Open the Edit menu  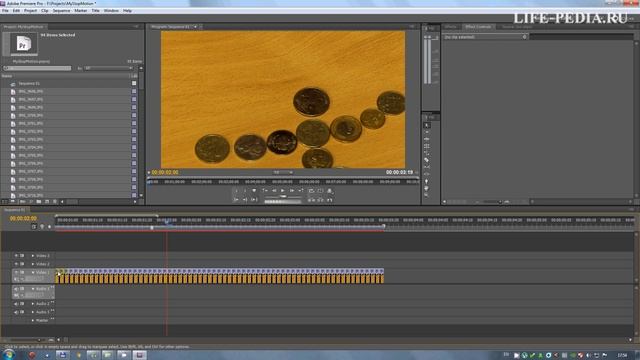[16, 11]
